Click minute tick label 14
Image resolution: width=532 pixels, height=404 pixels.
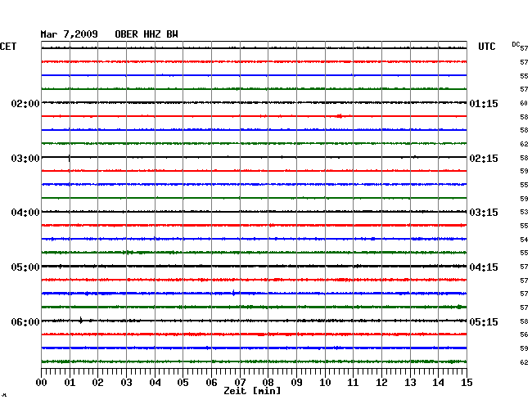[438, 383]
